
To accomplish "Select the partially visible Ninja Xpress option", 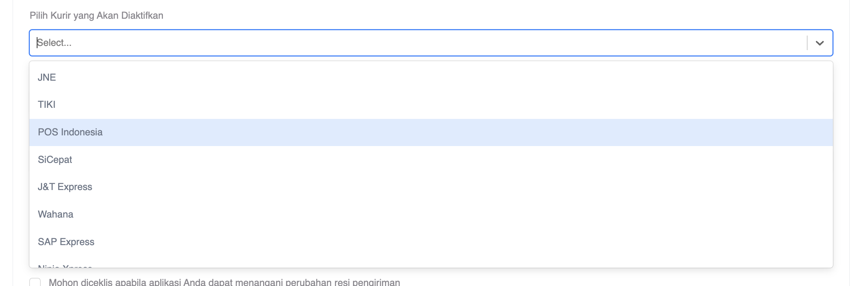I will [64, 266].
